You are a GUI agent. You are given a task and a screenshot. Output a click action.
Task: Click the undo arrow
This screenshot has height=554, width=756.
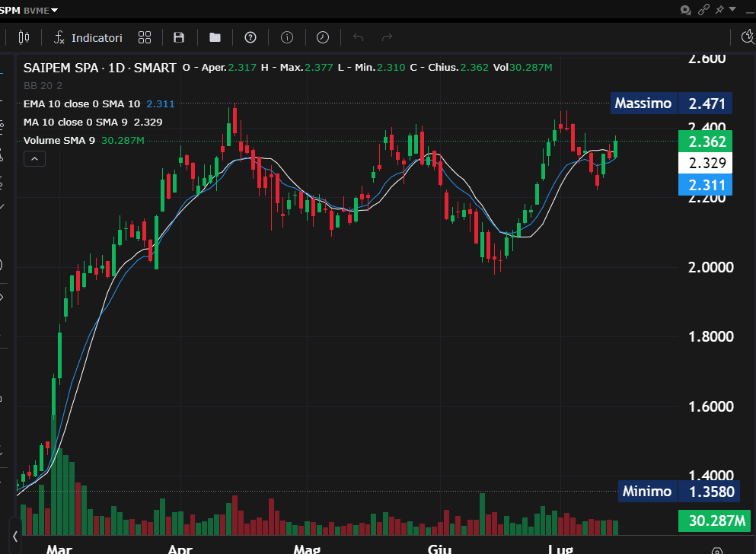coord(359,37)
